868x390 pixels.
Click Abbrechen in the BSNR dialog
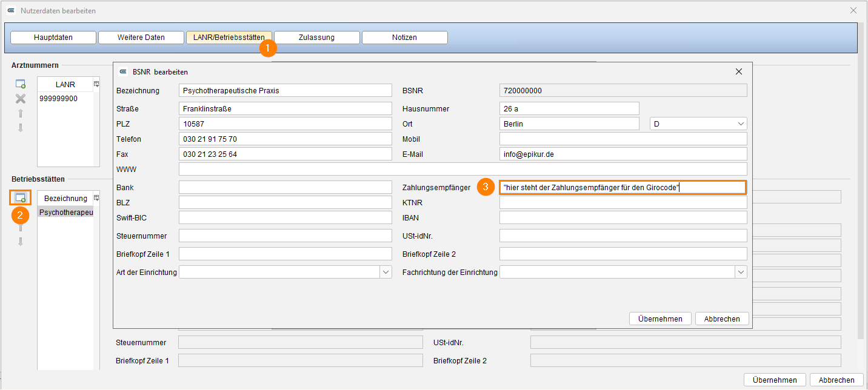click(722, 319)
